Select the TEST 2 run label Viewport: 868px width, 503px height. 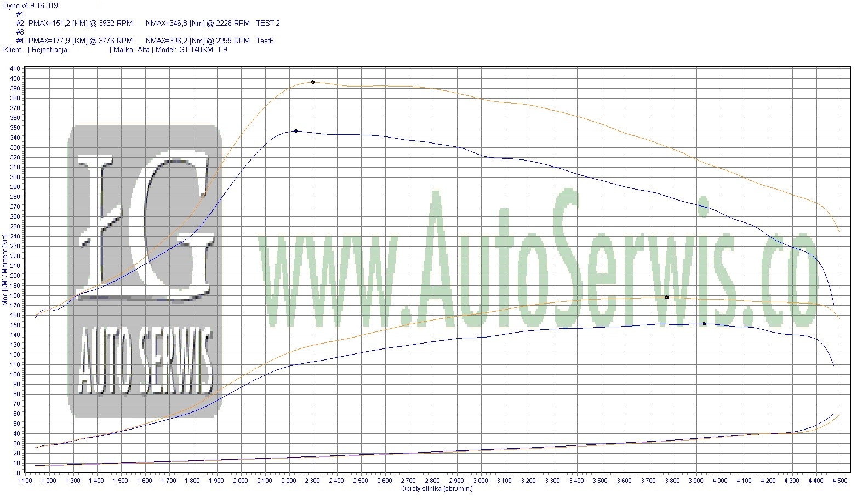[x=268, y=23]
